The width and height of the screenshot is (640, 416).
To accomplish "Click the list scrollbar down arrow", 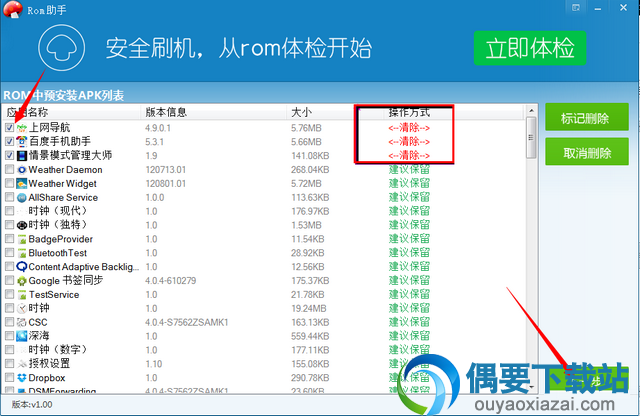I will (531, 386).
